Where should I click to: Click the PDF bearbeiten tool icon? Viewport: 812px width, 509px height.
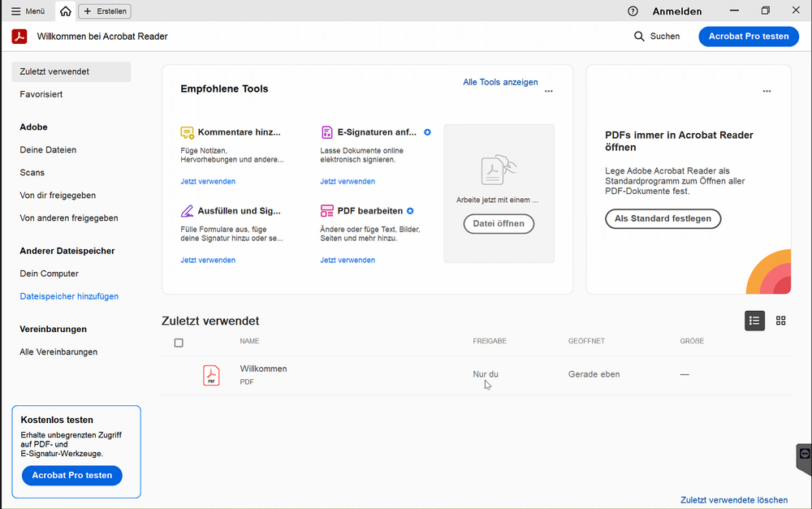[327, 211]
